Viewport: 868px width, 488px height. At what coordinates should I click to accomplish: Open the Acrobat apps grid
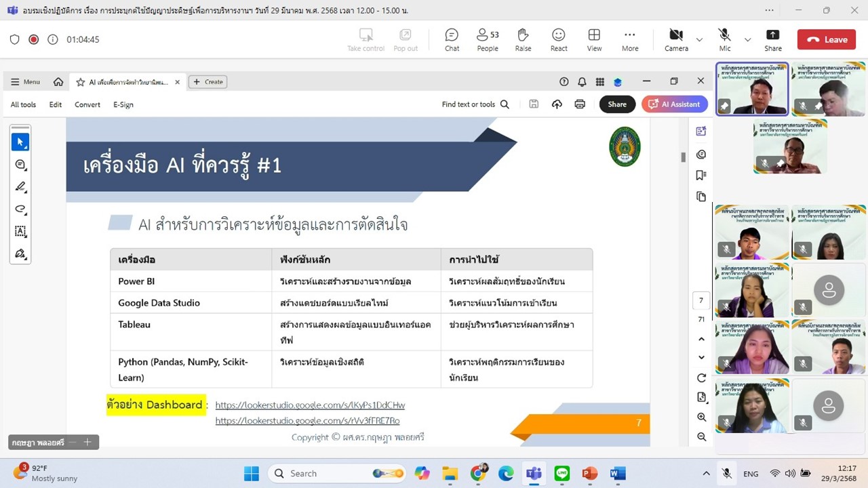pyautogui.click(x=600, y=82)
